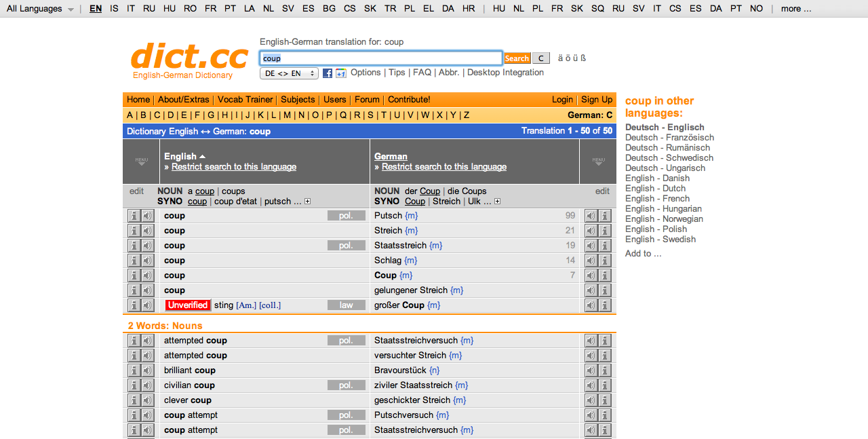The image size is (868, 439).
Task: Clear the search with C button
Action: pos(540,58)
